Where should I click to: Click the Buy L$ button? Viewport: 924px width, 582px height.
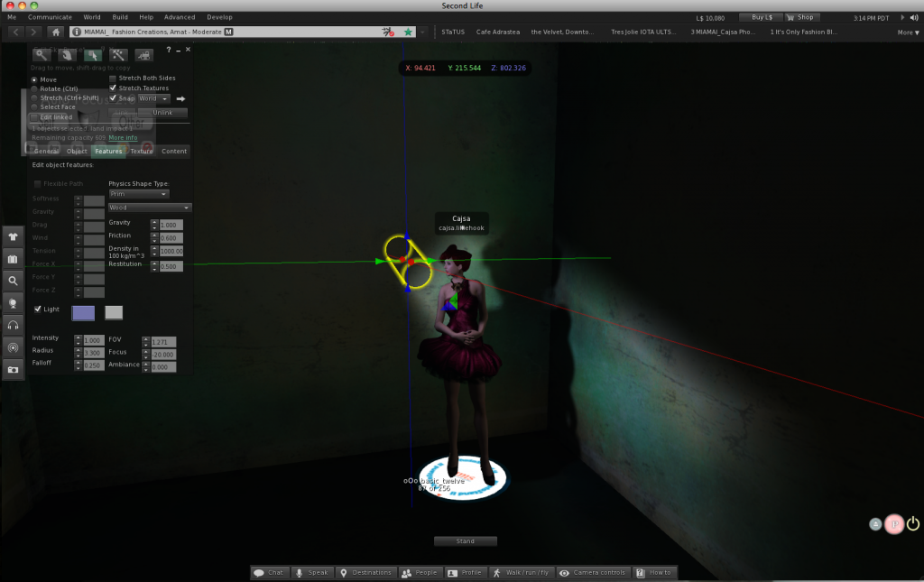click(761, 17)
